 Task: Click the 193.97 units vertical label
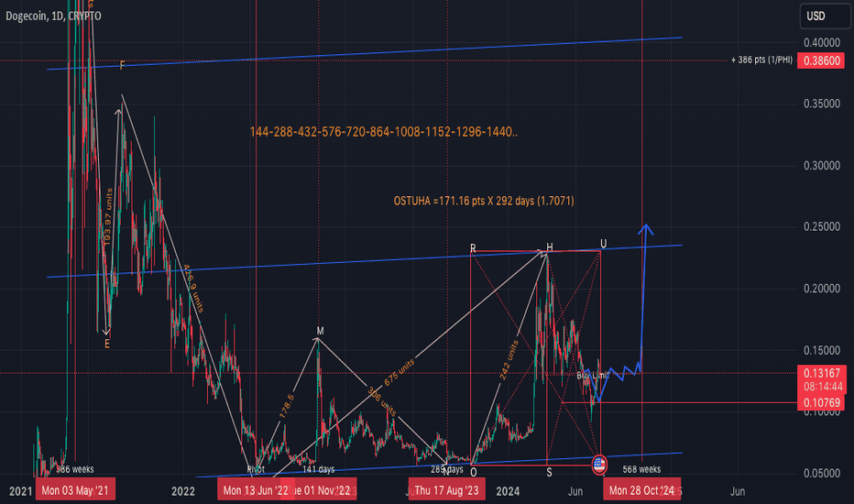(107, 217)
